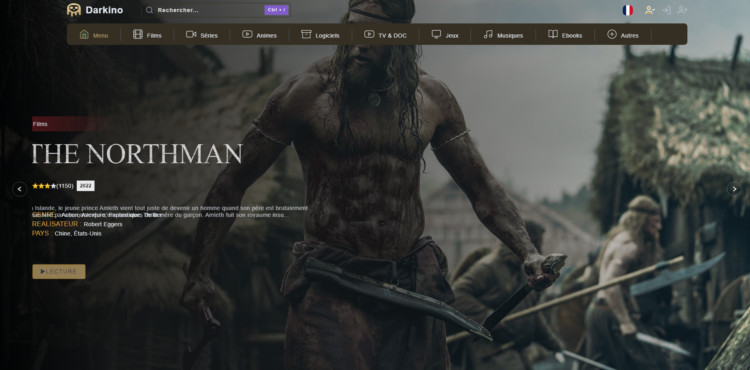Screen dimensions: 750x370
Task: Open the Séries category
Action: coord(202,35)
